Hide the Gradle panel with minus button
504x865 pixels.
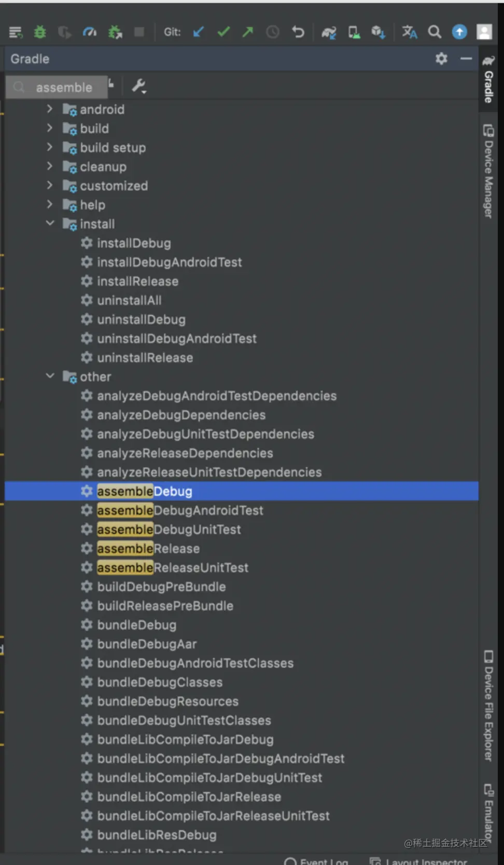(x=466, y=59)
